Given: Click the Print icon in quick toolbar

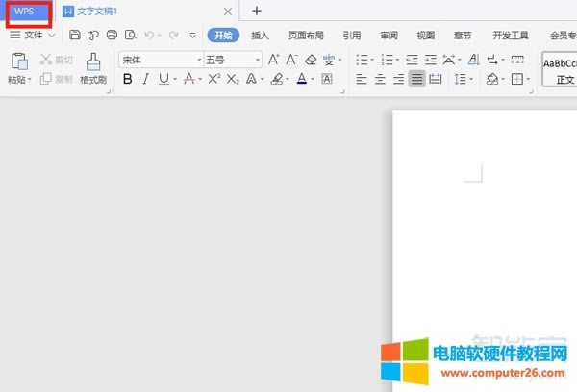Looking at the screenshot, I should point(112,36).
